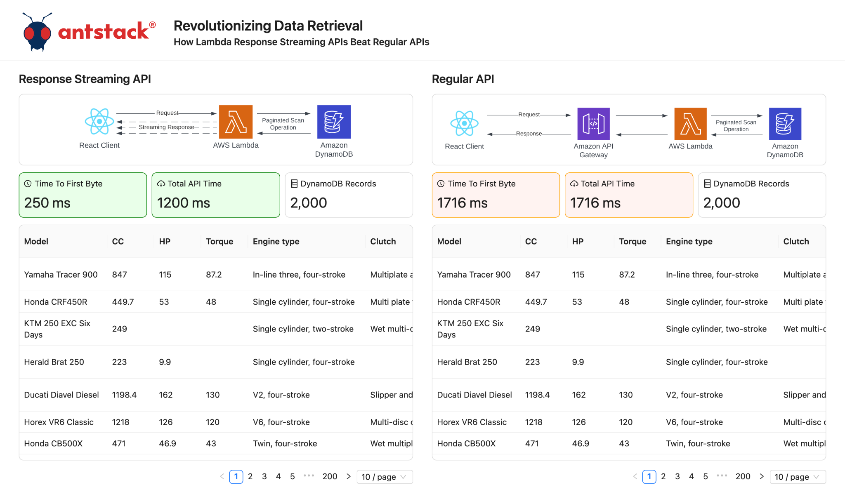Select page 2 in Streaming table pagination

250,476
